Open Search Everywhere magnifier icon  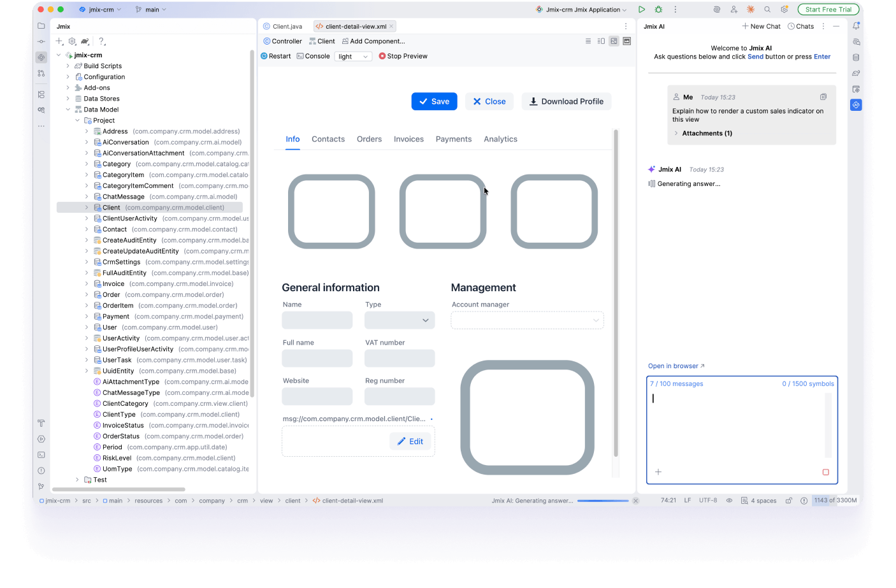(x=767, y=10)
